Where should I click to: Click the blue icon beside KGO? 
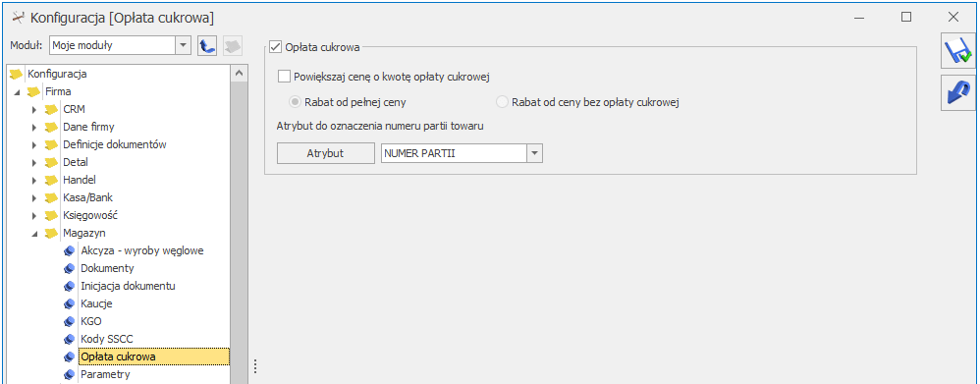(x=69, y=321)
